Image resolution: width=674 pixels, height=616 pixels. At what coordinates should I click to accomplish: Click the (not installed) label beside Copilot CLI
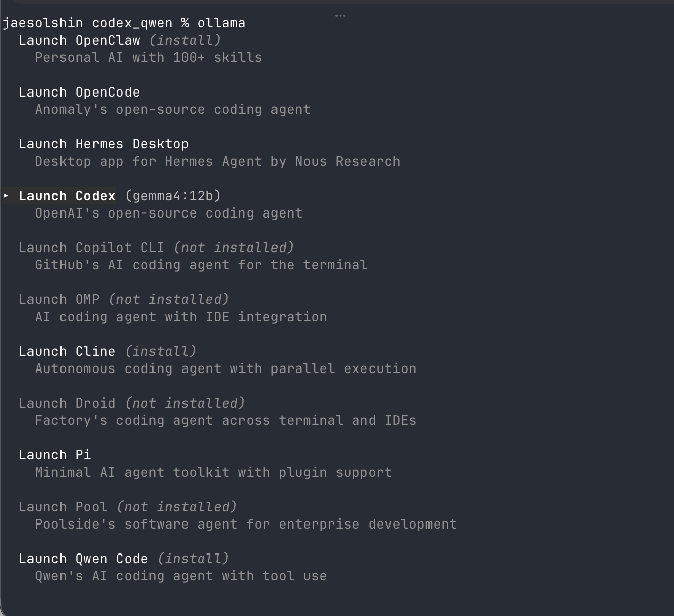click(x=234, y=248)
